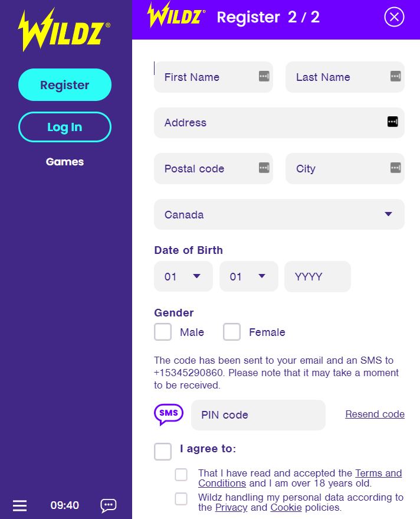Click the Log In button
Image resolution: width=420 pixels, height=519 pixels.
(65, 127)
